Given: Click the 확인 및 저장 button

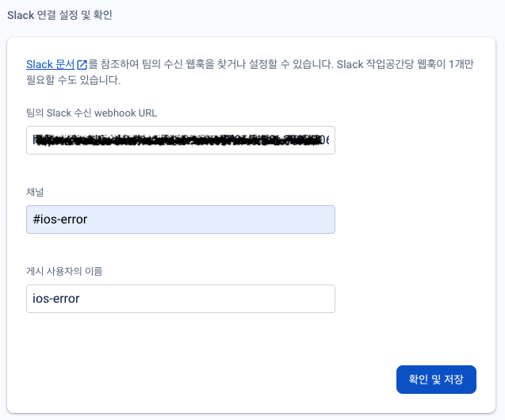Looking at the screenshot, I should pyautogui.click(x=436, y=380).
